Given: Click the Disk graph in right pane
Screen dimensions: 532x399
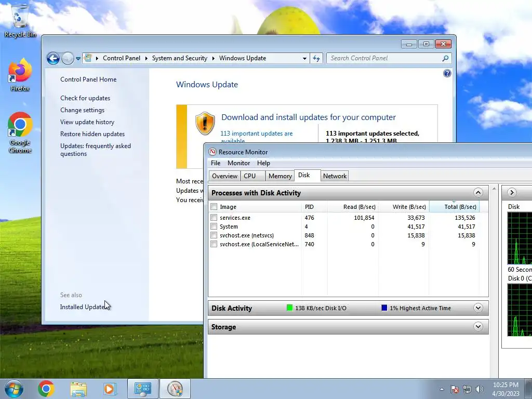Looking at the screenshot, I should 520,238.
